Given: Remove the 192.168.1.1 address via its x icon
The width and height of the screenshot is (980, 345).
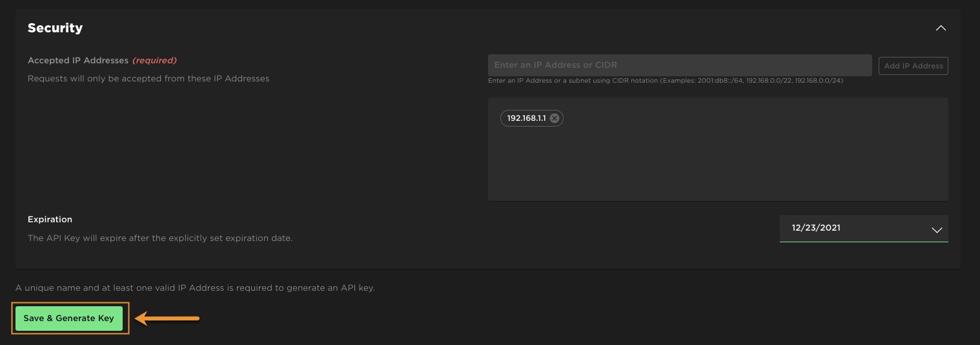Looking at the screenshot, I should pos(554,118).
